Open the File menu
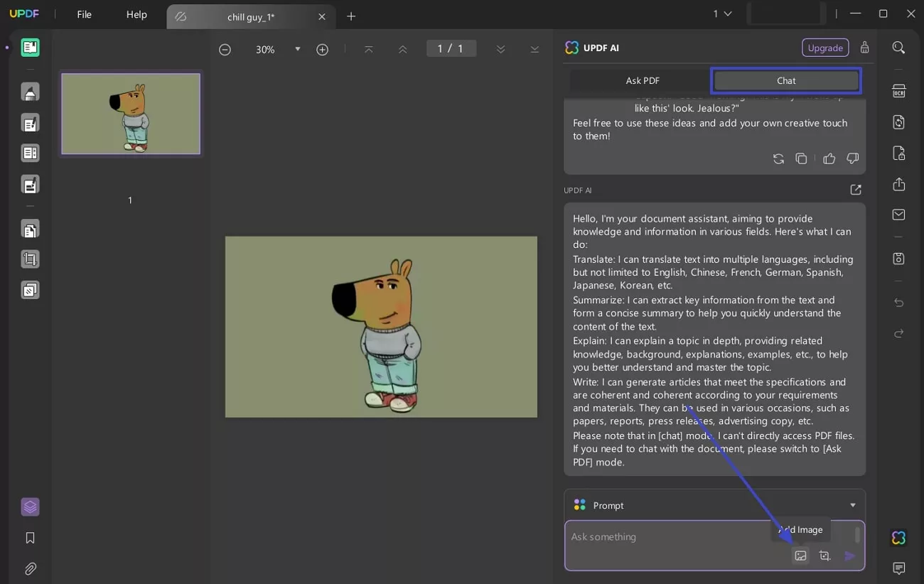The height and width of the screenshot is (584, 924). pos(84,14)
